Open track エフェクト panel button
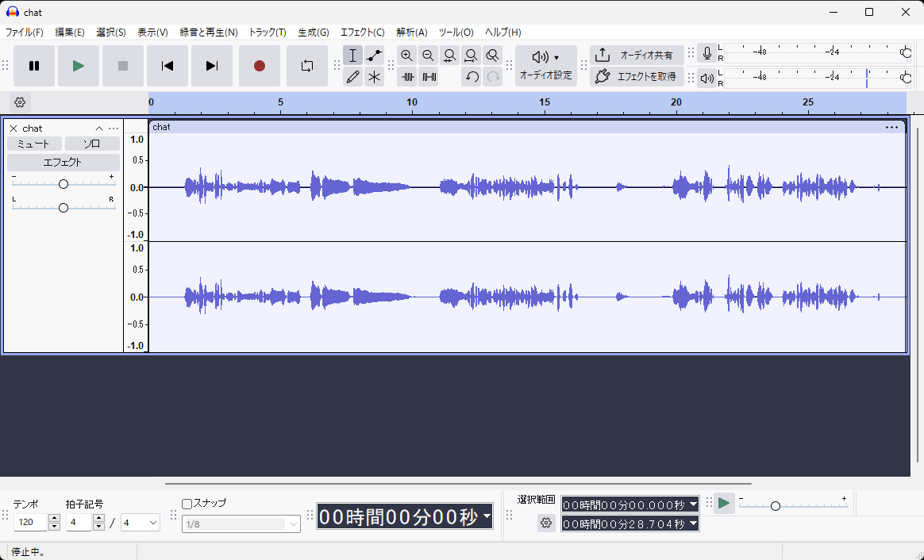The width and height of the screenshot is (924, 560). [x=63, y=162]
